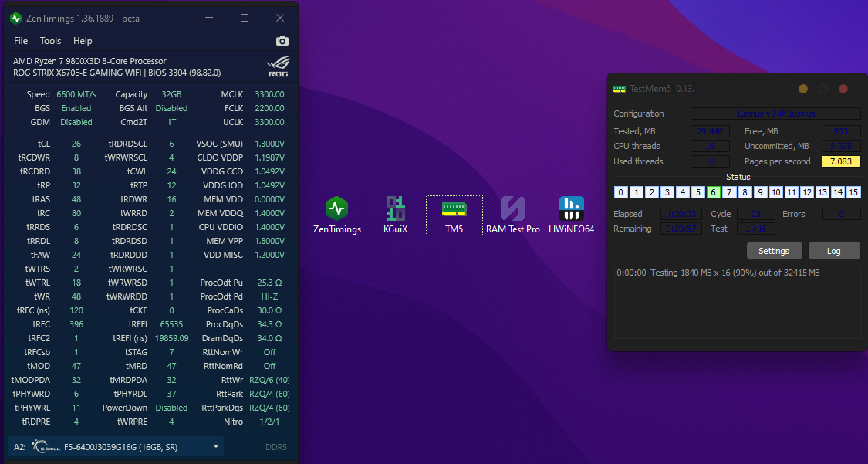Expand A2 memory module dropdown

[x=216, y=447]
